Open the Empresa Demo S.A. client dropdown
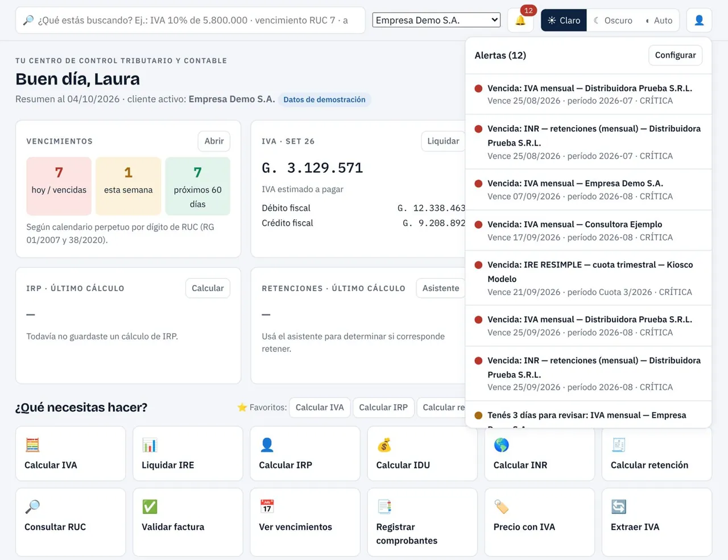Image resolution: width=728 pixels, height=560 pixels. pyautogui.click(x=436, y=20)
